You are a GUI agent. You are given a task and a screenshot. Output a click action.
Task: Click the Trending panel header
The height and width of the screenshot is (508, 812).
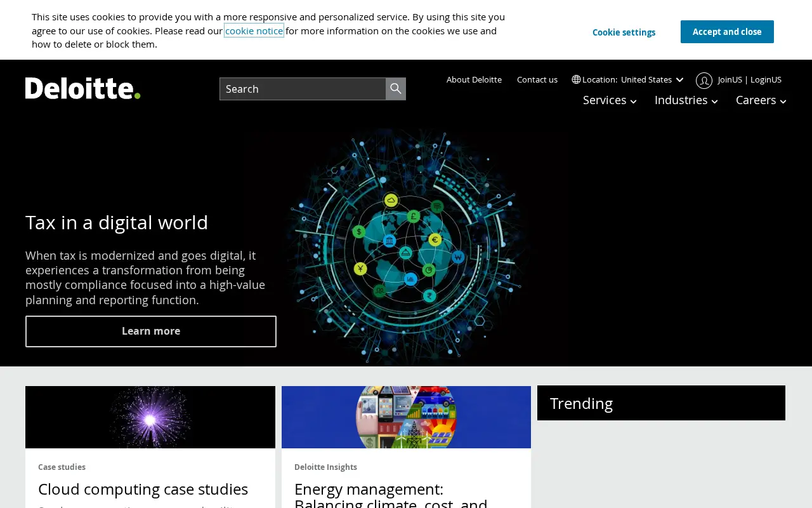[x=661, y=403]
